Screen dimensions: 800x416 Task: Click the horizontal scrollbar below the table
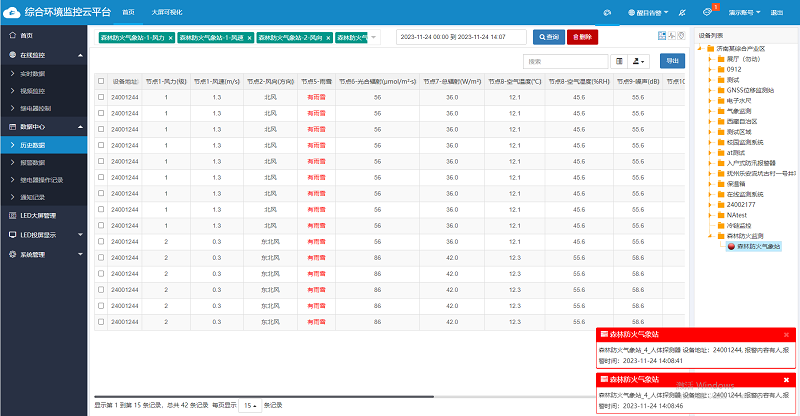click(x=264, y=396)
